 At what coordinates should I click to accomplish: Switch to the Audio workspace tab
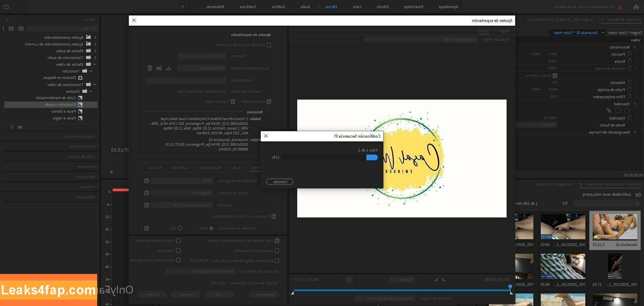click(305, 7)
